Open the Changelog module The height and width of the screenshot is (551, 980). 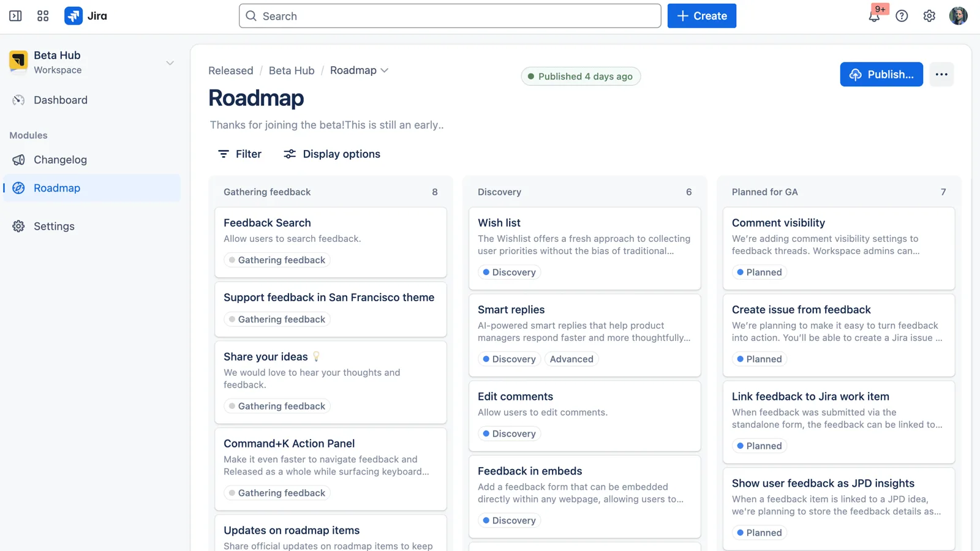(x=92, y=160)
